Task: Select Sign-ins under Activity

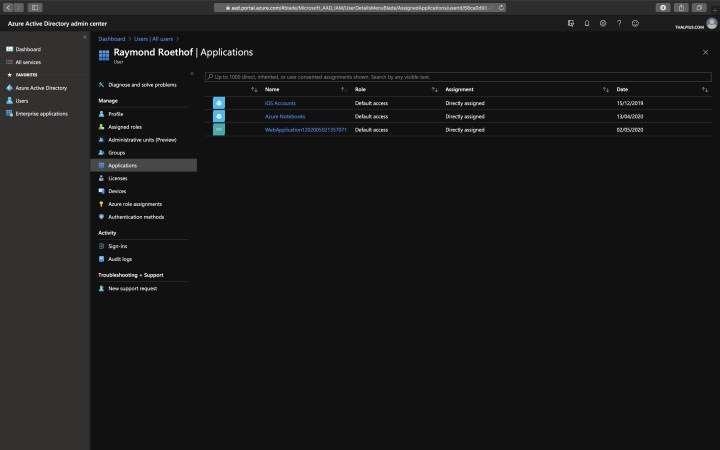Action: [118, 246]
